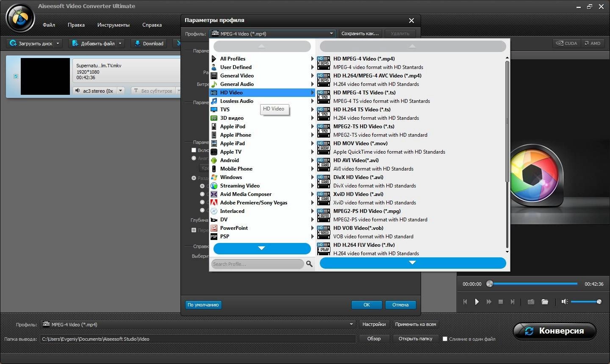The height and width of the screenshot is (364, 610).
Task: Take a snapshot with the camera icon
Action: (531, 302)
